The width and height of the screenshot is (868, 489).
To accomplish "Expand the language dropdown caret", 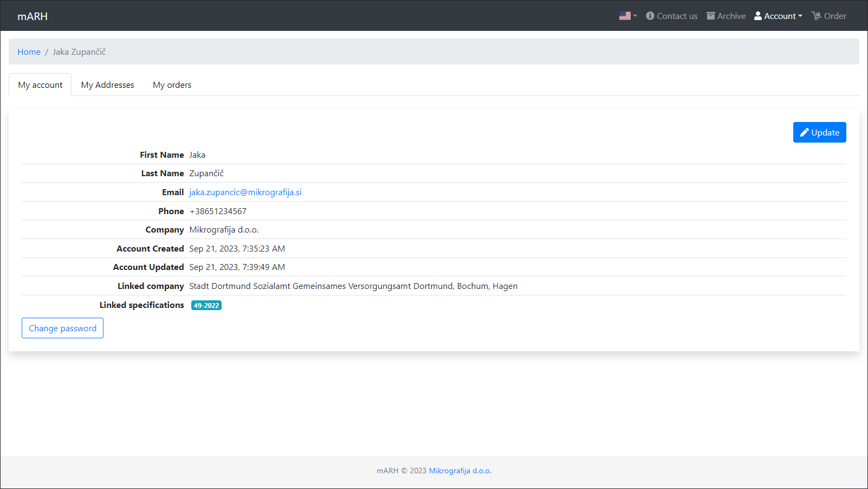I will pos(635,16).
